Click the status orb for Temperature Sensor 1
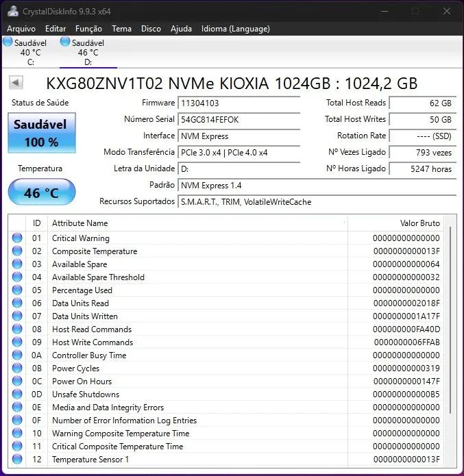 [x=17, y=459]
